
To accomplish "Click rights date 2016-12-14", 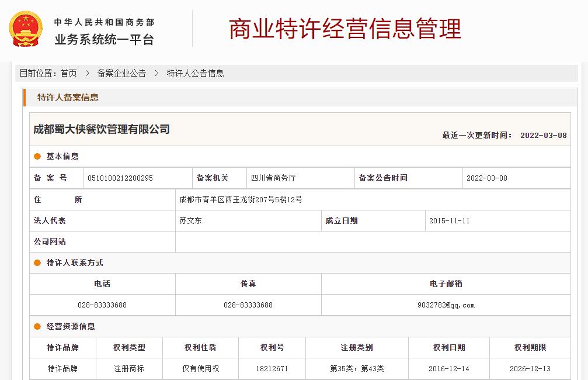I will pyautogui.click(x=449, y=369).
